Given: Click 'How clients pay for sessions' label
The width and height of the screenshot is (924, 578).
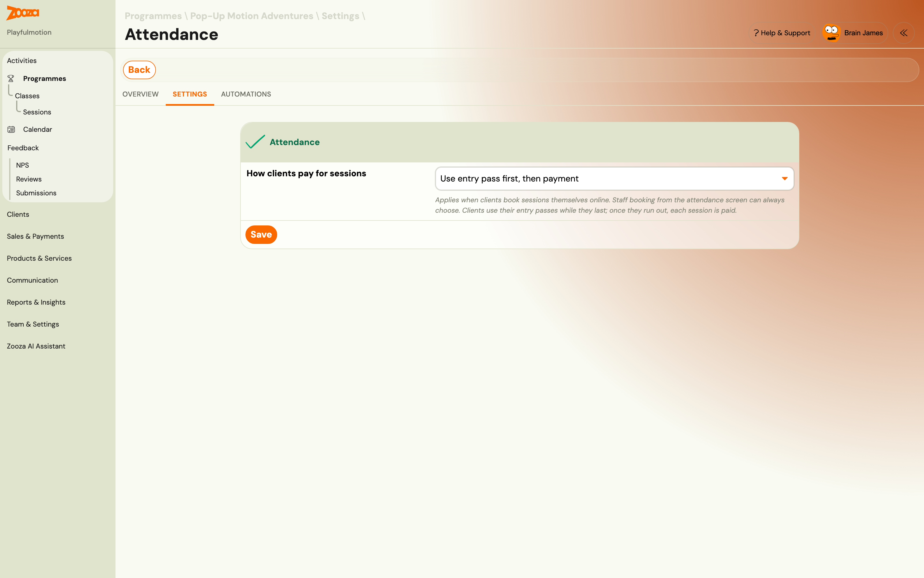Looking at the screenshot, I should pyautogui.click(x=306, y=173).
